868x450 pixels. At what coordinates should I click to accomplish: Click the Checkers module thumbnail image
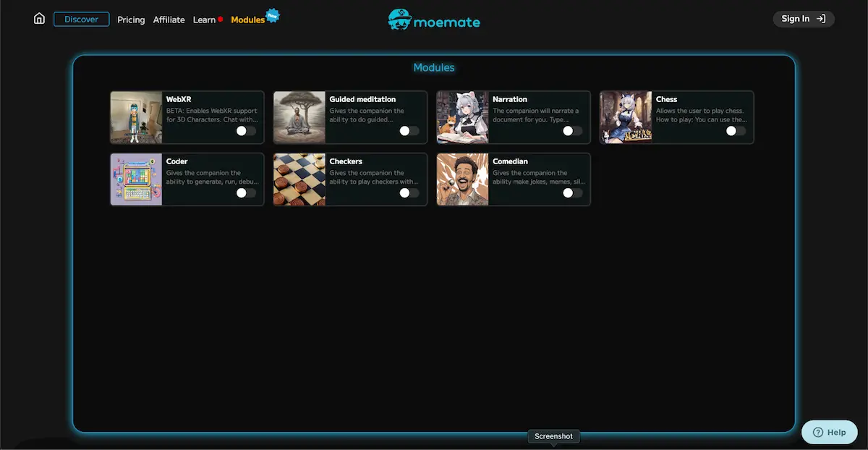pos(299,179)
